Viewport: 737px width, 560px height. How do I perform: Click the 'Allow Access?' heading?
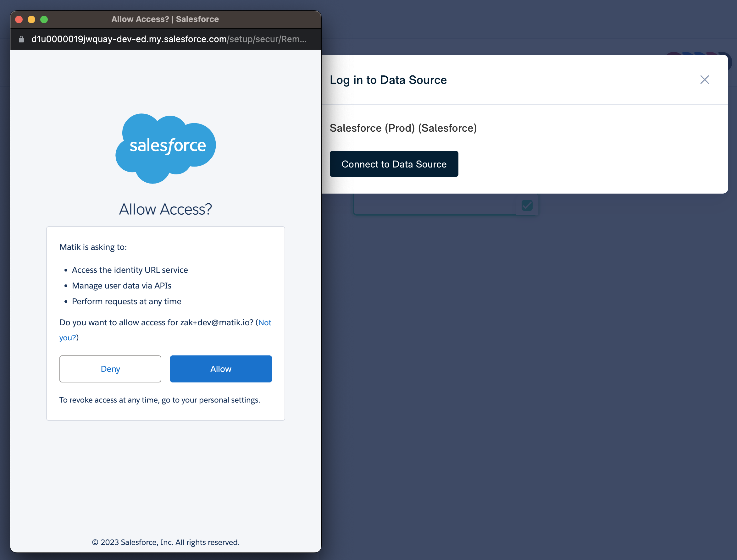coord(166,209)
